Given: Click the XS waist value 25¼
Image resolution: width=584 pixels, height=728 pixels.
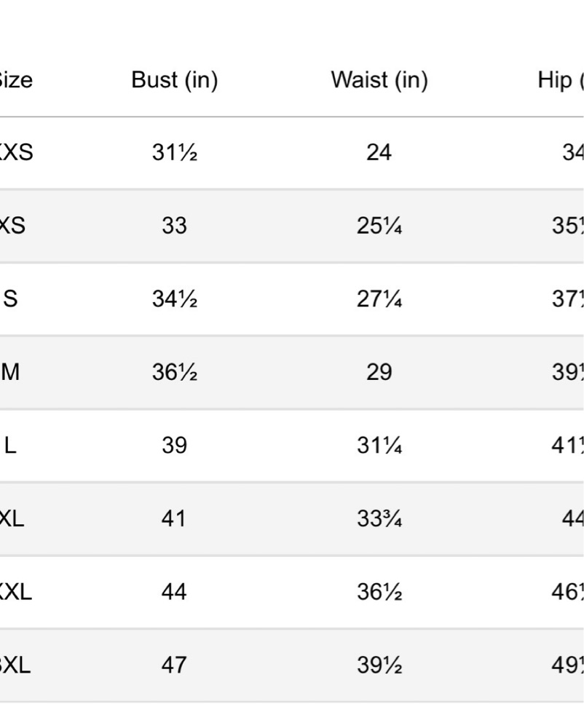Looking at the screenshot, I should pos(379,226).
